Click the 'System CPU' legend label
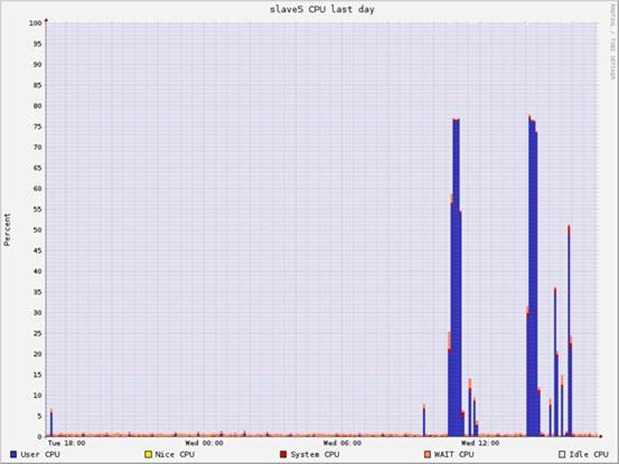 point(315,455)
